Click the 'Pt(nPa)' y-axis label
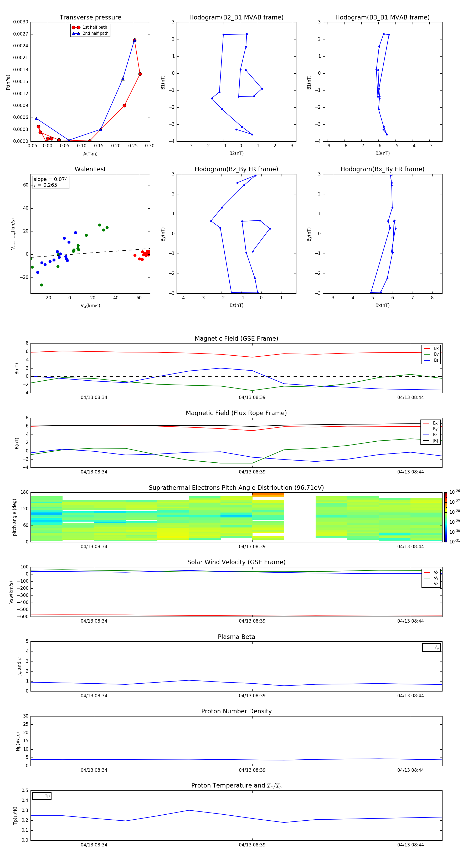Viewport: 473px width, 868px height. 8,82
